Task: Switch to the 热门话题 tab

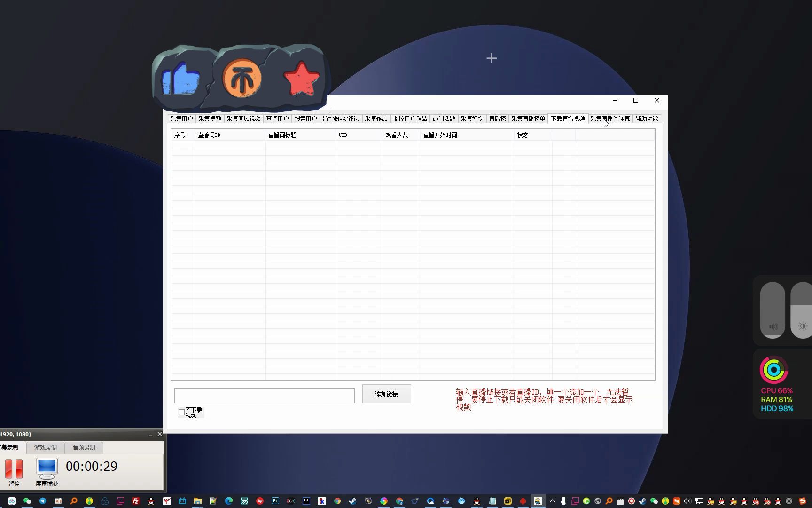Action: 444,119
